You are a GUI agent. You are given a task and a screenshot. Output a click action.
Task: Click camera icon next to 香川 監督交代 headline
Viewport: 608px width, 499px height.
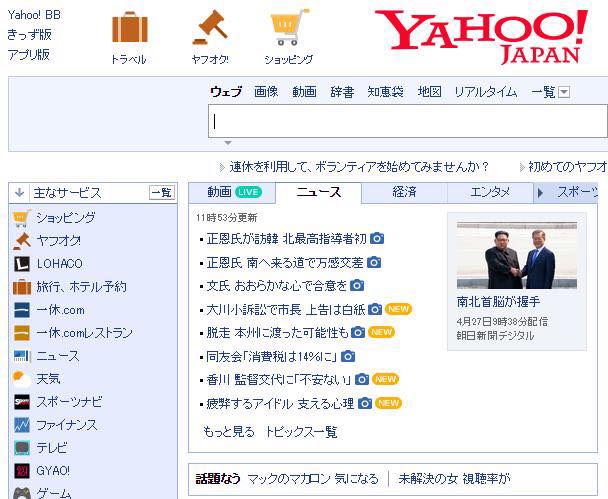pyautogui.click(x=362, y=379)
